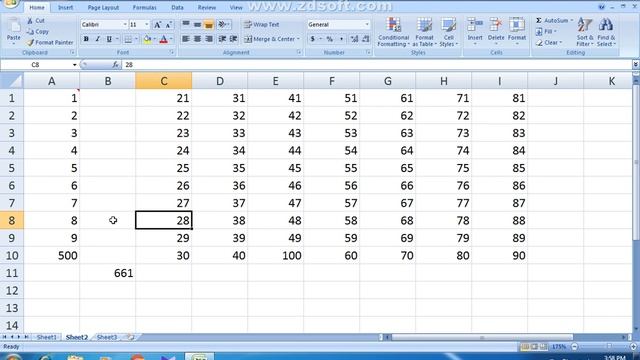Image resolution: width=640 pixels, height=360 pixels.
Task: Click the Fill button in Editing
Action: tap(545, 31)
